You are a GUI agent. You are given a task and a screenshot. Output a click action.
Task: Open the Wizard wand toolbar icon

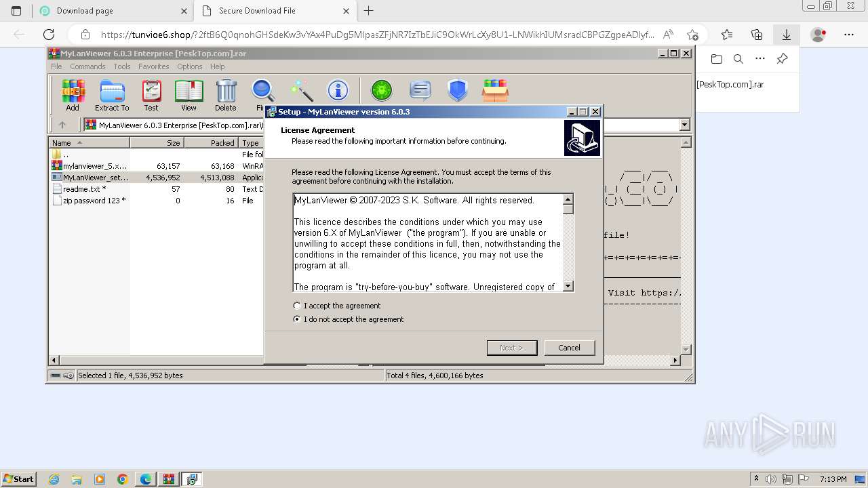pyautogui.click(x=301, y=90)
